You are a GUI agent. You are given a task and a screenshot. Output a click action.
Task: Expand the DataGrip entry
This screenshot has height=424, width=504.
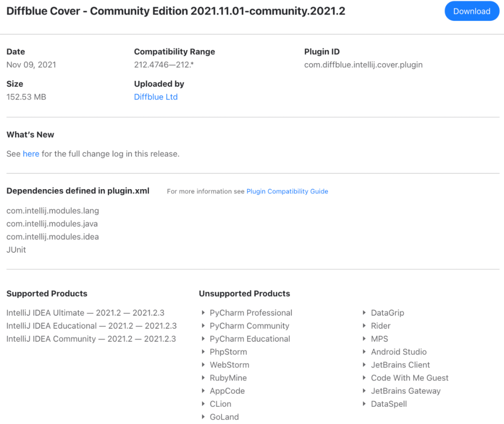[x=384, y=313]
